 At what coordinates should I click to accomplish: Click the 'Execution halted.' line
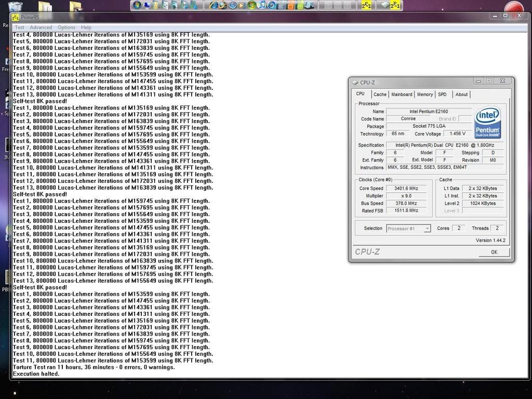[36, 374]
